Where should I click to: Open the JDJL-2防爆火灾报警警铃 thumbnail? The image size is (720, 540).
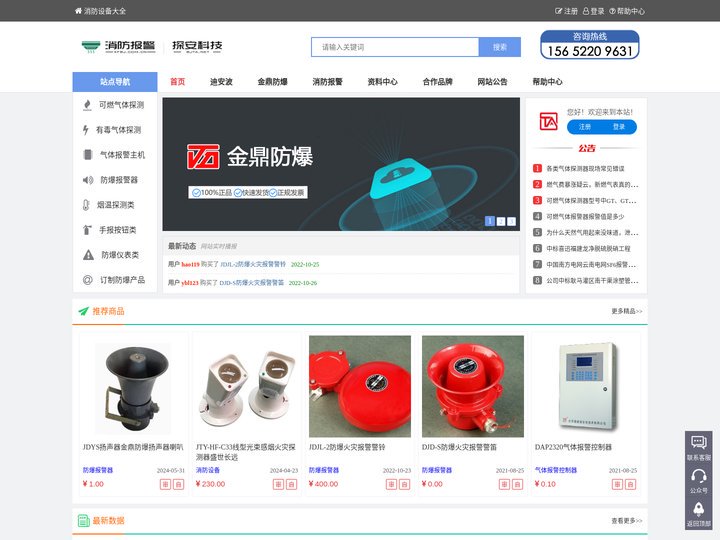360,387
